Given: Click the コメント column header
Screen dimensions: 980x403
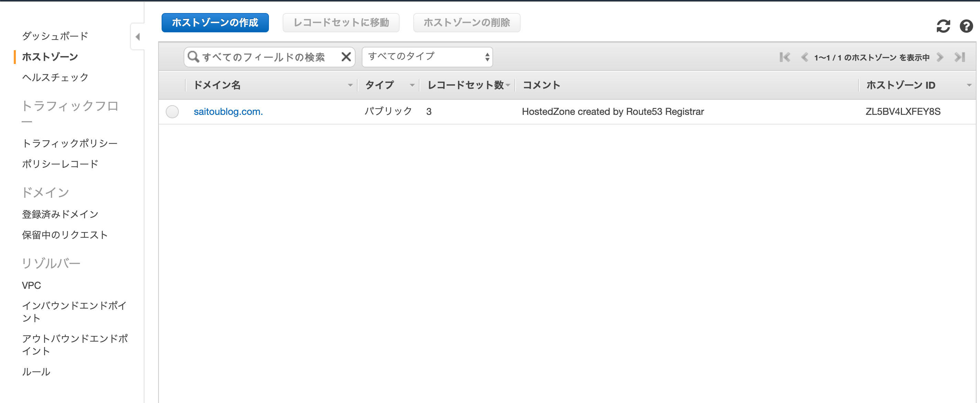Looking at the screenshot, I should pos(541,85).
